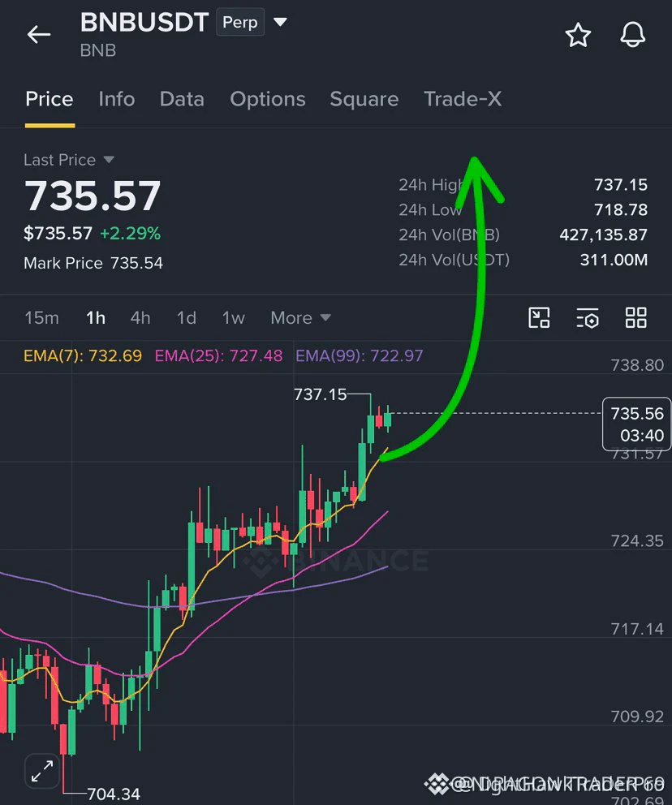Open the chart drawing tools icon
672x805 pixels.
[x=539, y=318]
